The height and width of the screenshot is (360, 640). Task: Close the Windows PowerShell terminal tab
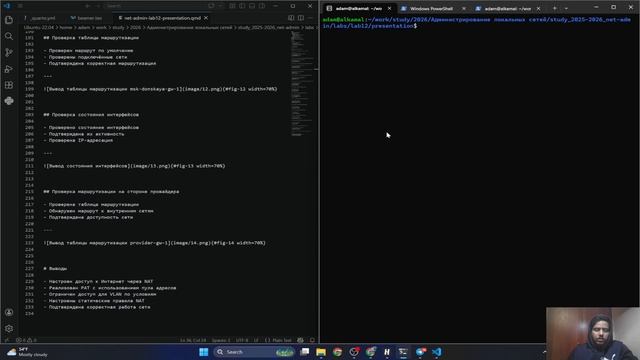464,9
